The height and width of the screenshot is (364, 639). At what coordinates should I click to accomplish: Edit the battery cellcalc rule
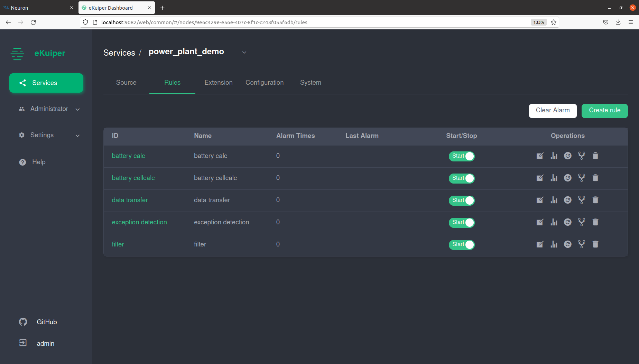(x=540, y=178)
